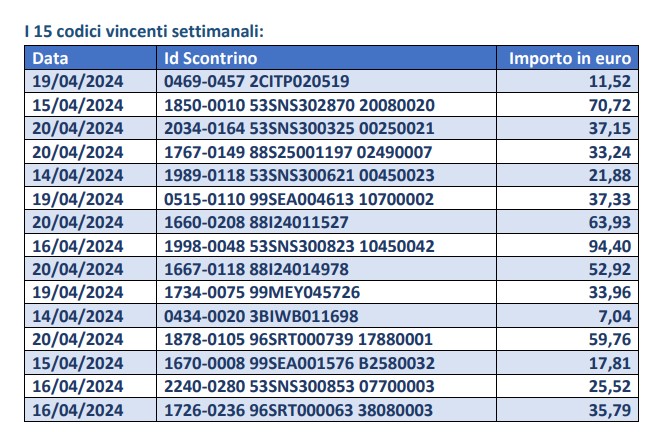This screenshot has width=669, height=432.
Task: Select receipt ID 0469-0457 2CITP020519
Action: pos(256,81)
